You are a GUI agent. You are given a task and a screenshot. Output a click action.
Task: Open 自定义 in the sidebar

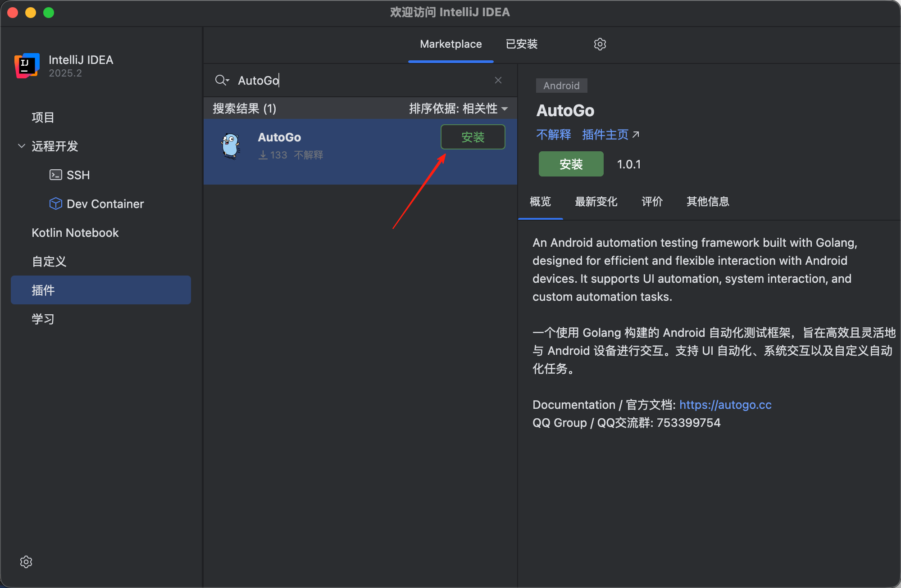[x=101, y=262]
